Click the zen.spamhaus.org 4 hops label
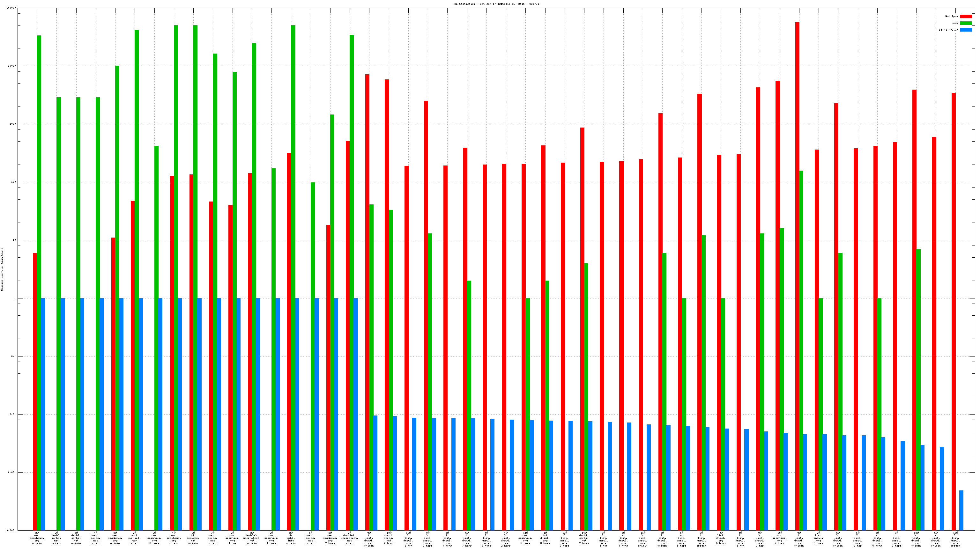 coord(271,538)
